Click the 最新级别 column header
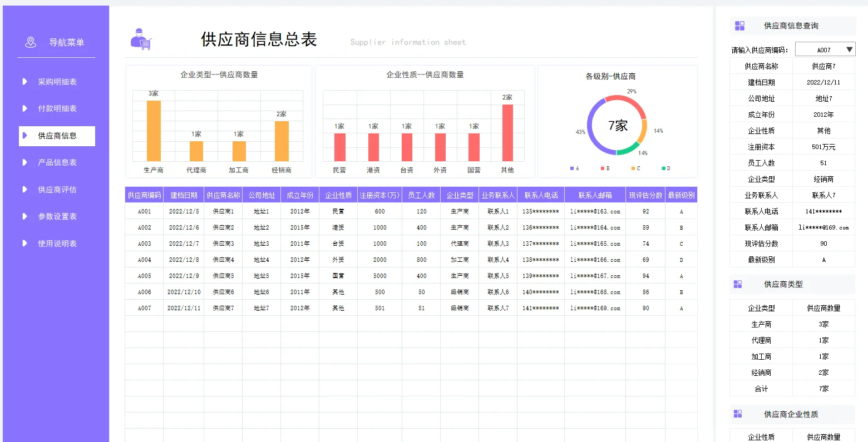The height and width of the screenshot is (442, 868). 681,195
